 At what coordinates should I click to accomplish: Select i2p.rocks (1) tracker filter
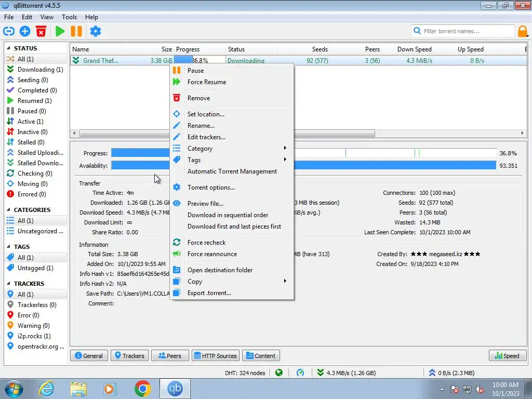[35, 336]
